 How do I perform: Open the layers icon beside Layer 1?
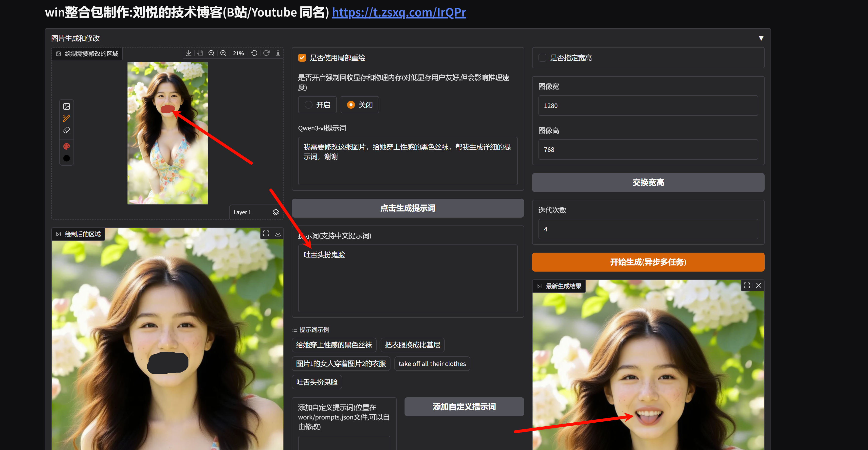(276, 212)
